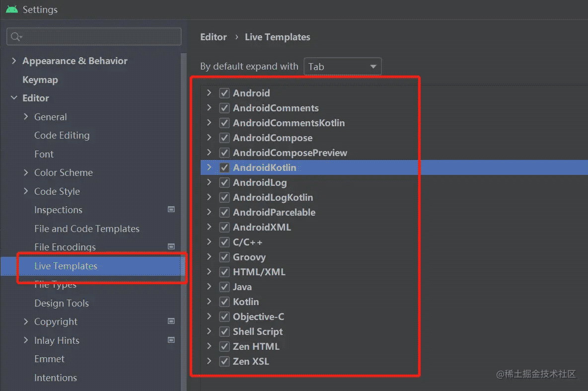Screen dimensions: 588x391
Task: Click the project-level icon beside Inlay Hints
Action: coord(171,340)
